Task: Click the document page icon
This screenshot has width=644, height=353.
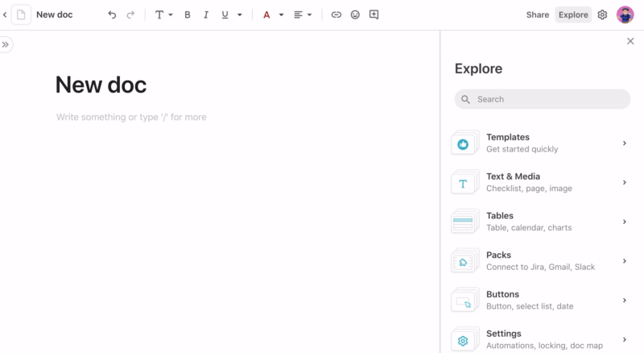Action: point(21,15)
